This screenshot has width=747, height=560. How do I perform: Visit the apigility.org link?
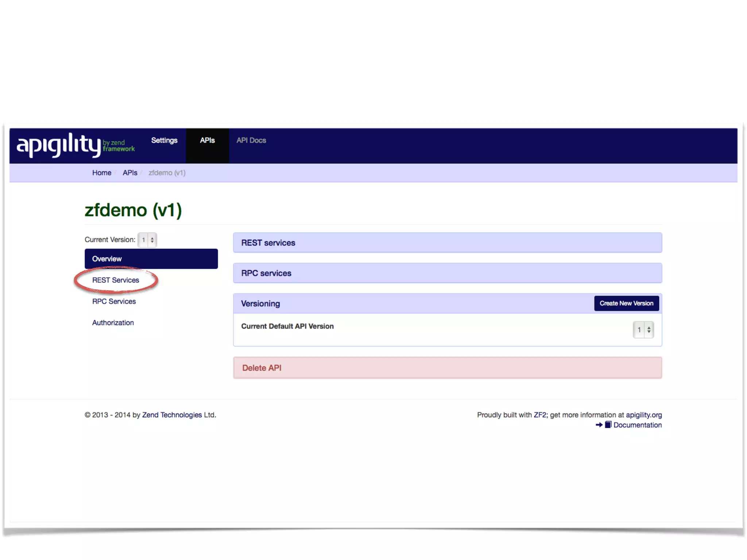click(644, 415)
